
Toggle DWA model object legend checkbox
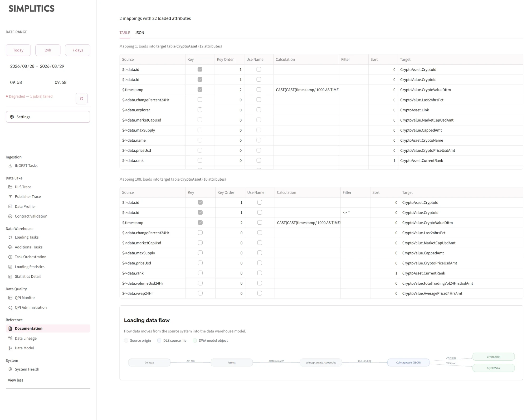[195, 340]
